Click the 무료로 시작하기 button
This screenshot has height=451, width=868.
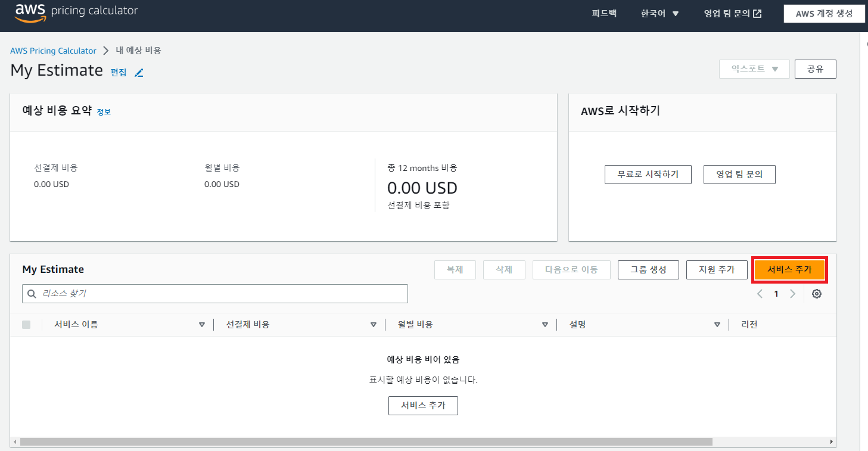pyautogui.click(x=648, y=175)
